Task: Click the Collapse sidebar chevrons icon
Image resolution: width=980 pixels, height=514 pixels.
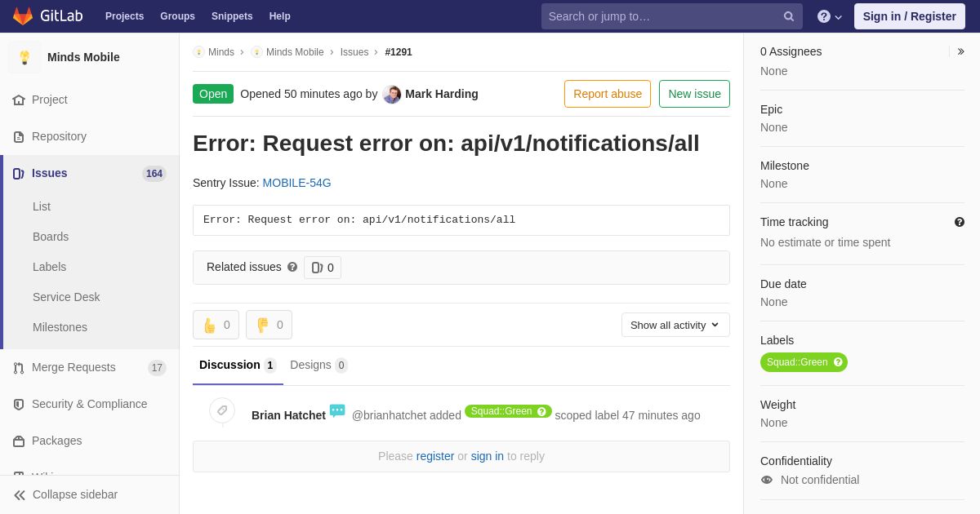Action: (20, 495)
